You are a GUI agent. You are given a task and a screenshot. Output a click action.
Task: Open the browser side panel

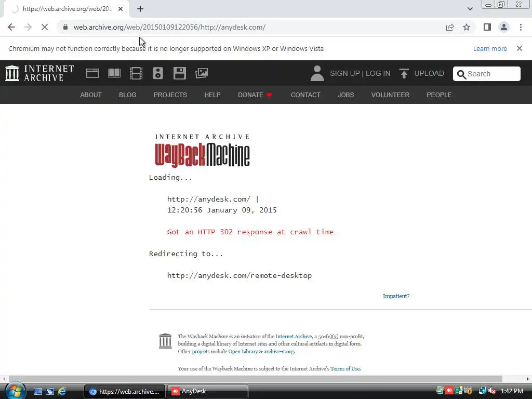487,27
